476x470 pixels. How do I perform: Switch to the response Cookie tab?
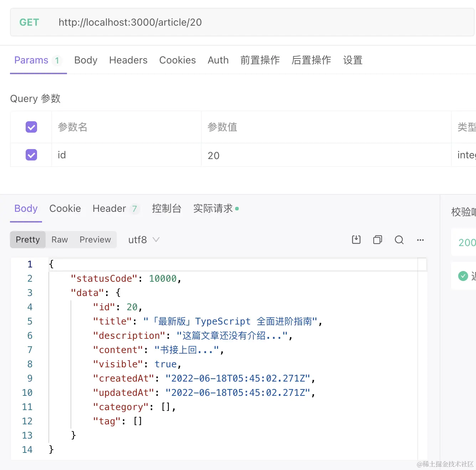(x=65, y=209)
